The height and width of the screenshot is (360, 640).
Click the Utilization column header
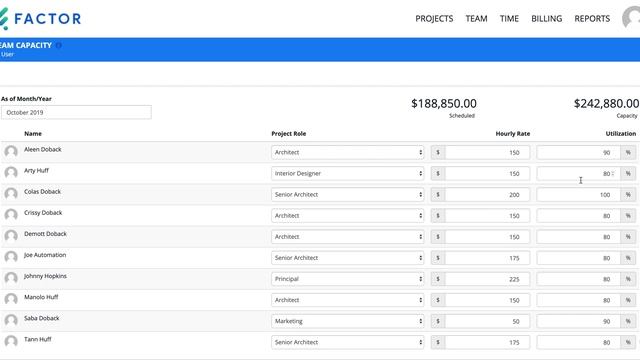click(620, 133)
